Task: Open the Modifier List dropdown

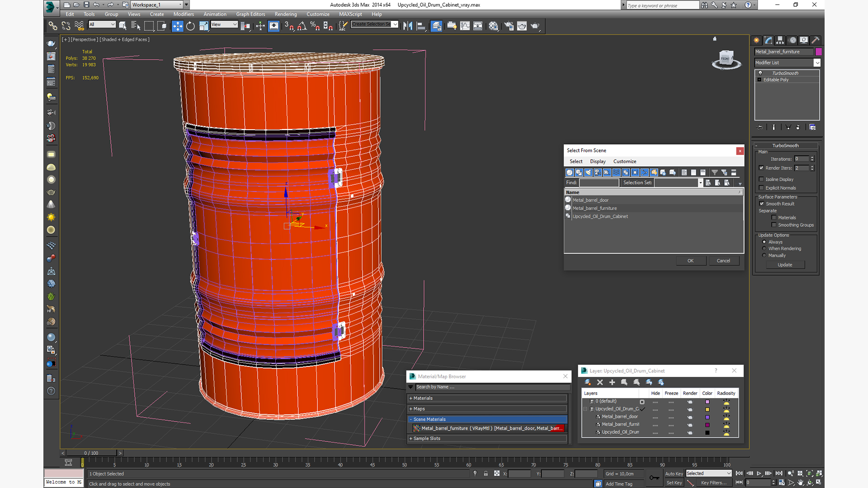Action: click(787, 63)
